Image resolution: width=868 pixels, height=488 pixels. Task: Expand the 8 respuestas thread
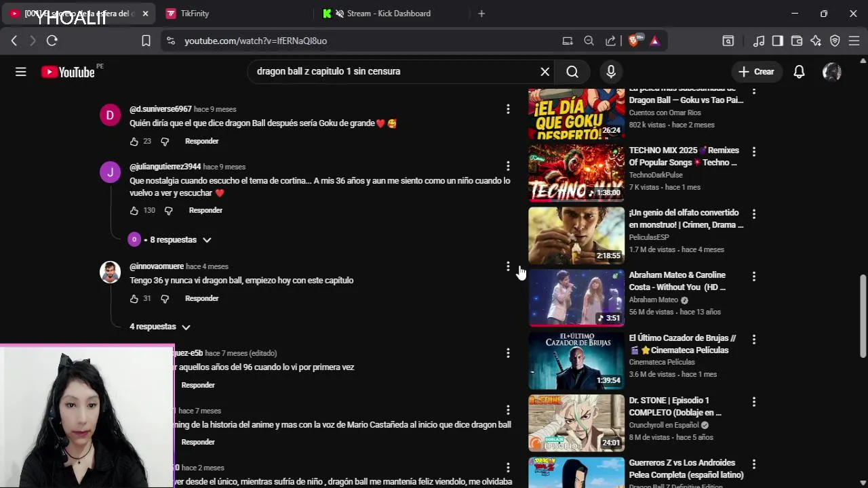pos(171,240)
